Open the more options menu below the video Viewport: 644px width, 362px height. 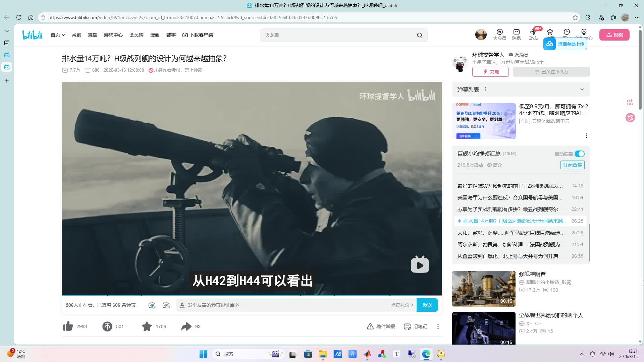click(438, 326)
